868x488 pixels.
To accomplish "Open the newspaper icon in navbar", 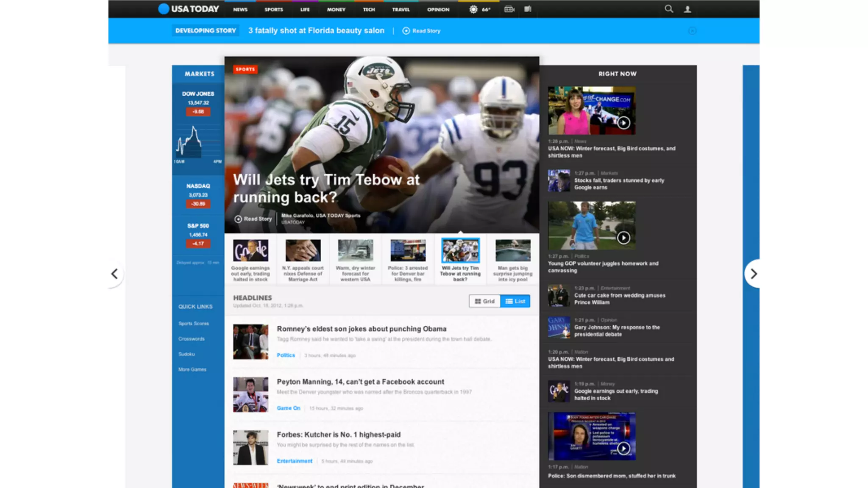I will [528, 9].
